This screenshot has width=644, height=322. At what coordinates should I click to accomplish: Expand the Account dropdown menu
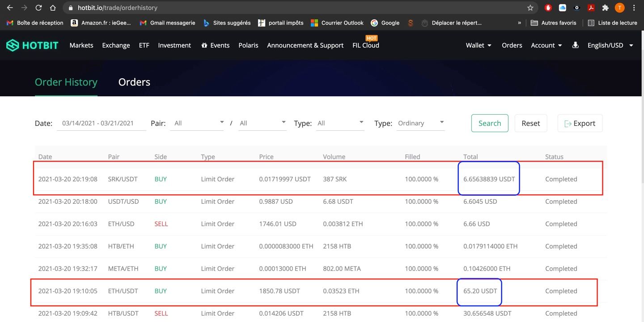click(546, 45)
